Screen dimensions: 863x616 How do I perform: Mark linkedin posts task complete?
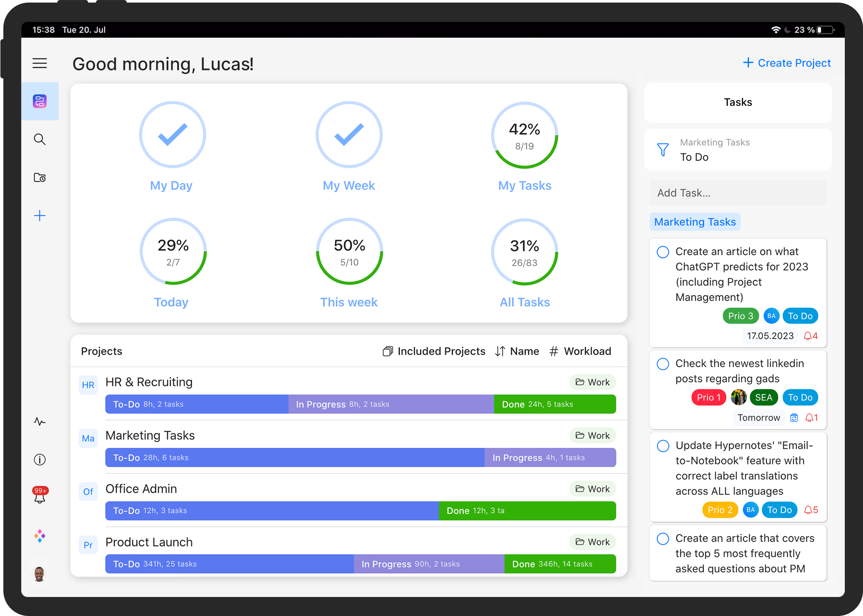click(663, 364)
